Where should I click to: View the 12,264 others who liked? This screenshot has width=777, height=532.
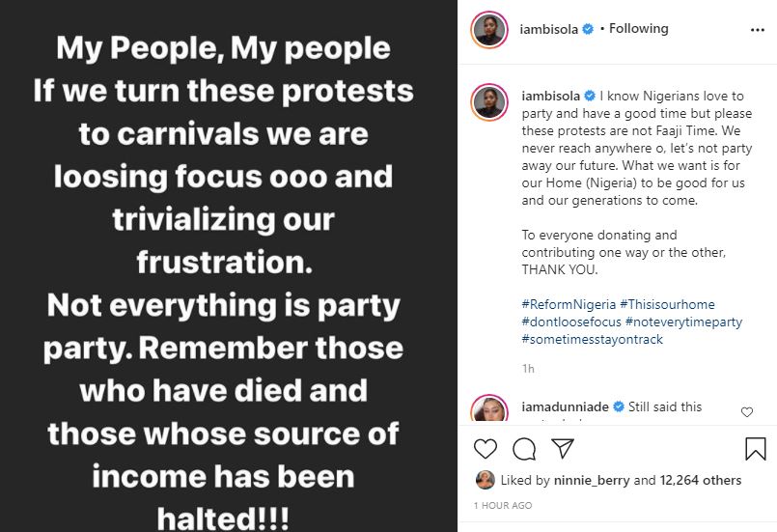[700, 480]
